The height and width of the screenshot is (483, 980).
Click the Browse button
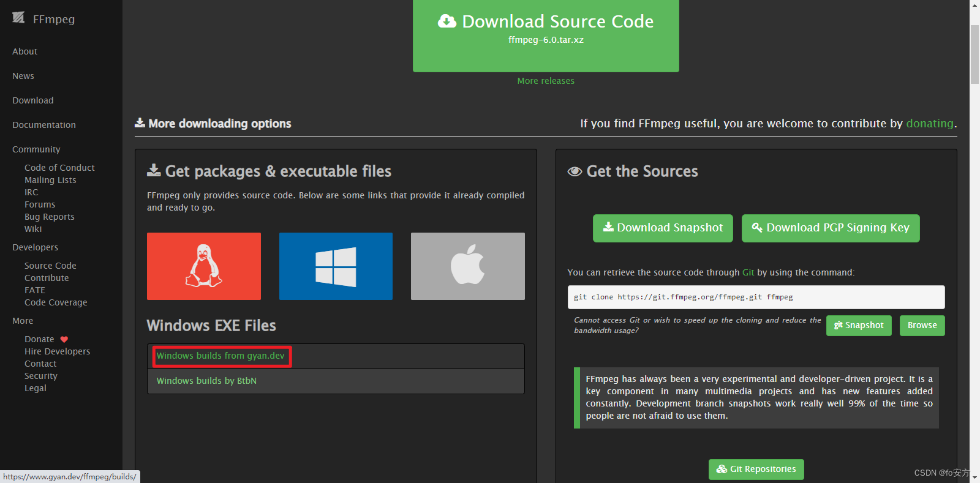tap(922, 326)
